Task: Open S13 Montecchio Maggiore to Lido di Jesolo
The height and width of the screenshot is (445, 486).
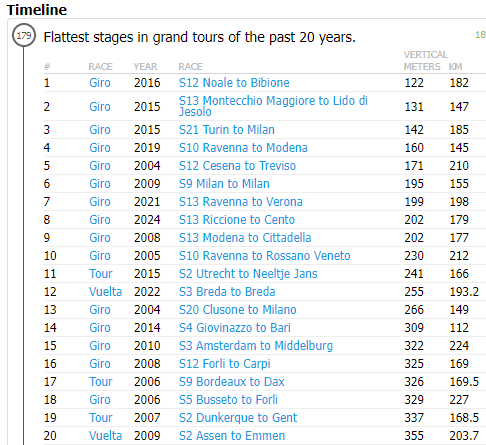Action: pyautogui.click(x=273, y=106)
